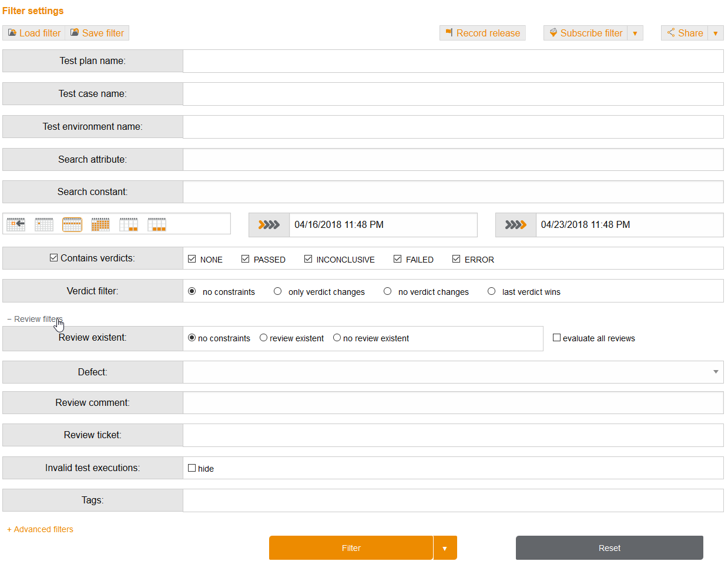Image resolution: width=728 pixels, height=568 pixels.
Task: Select the full-month calendar preset icon
Action: click(100, 224)
